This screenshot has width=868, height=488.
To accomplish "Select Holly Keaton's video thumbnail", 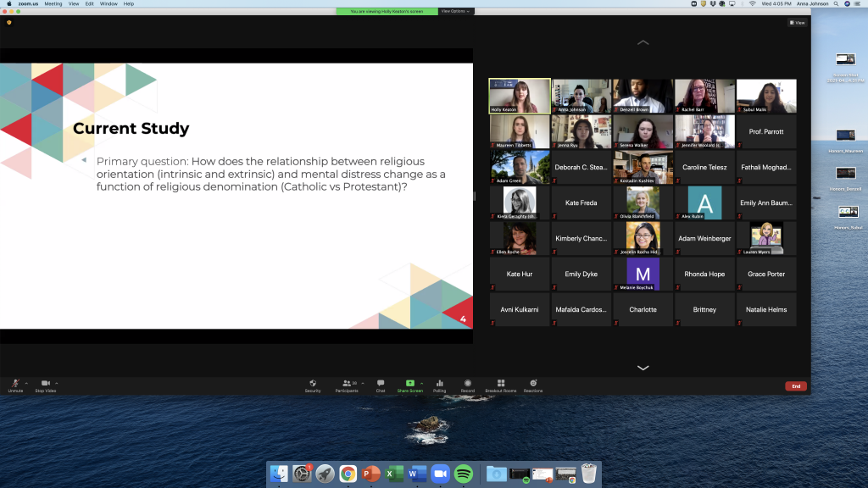I will (x=520, y=96).
